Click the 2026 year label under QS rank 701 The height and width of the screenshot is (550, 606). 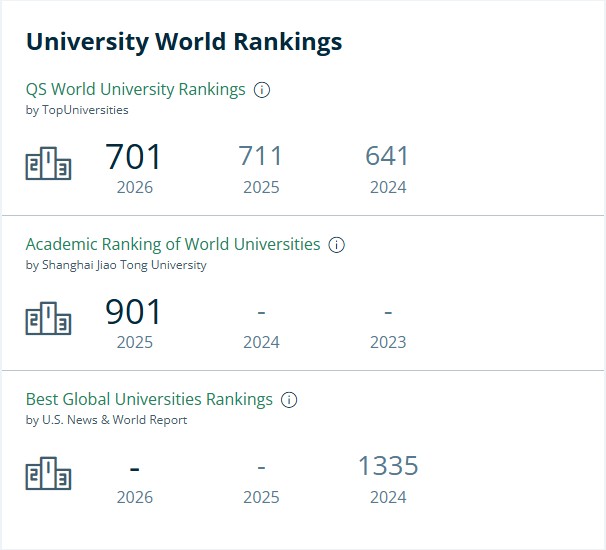tap(135, 187)
